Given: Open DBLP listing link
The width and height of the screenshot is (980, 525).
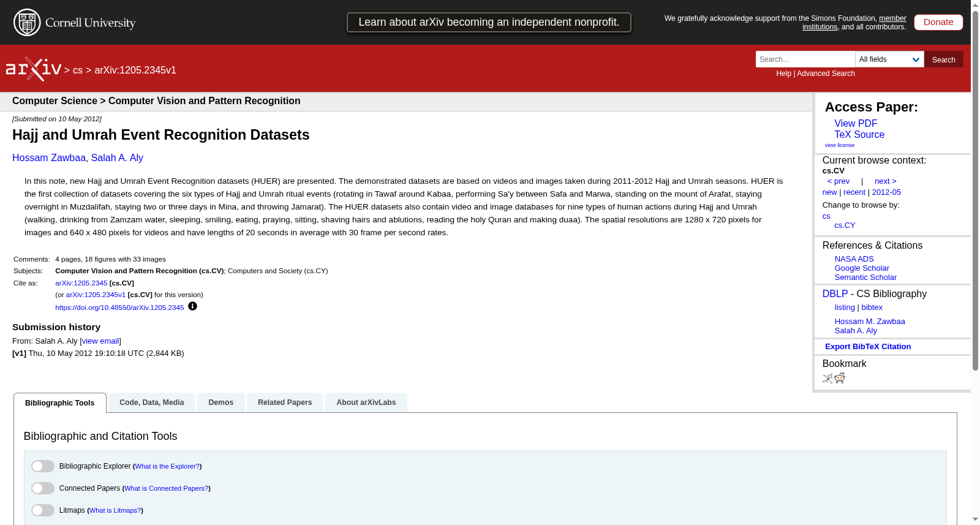Looking at the screenshot, I should click(x=845, y=308).
